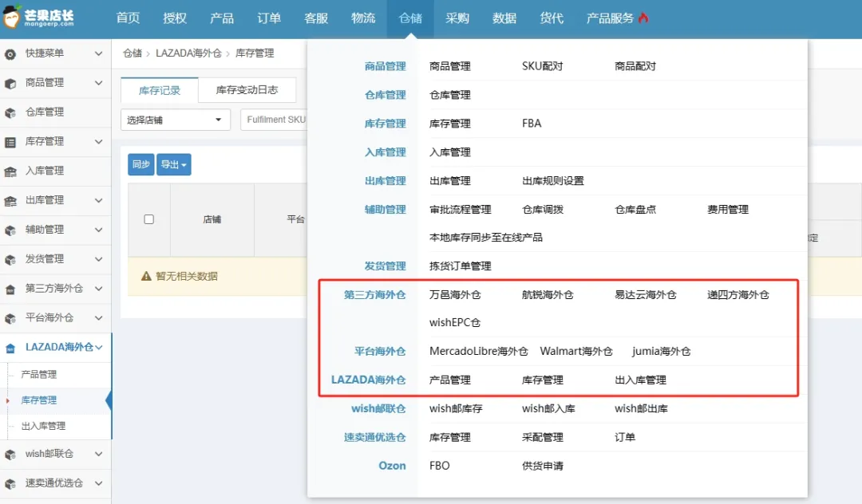The width and height of the screenshot is (862, 504).
Task: Click the 出库管理 sidebar icon
Action: tap(10, 201)
